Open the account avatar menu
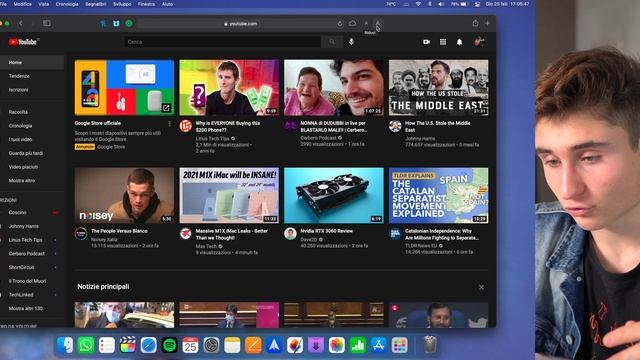Viewport: 640px width, 360px height. click(x=479, y=42)
